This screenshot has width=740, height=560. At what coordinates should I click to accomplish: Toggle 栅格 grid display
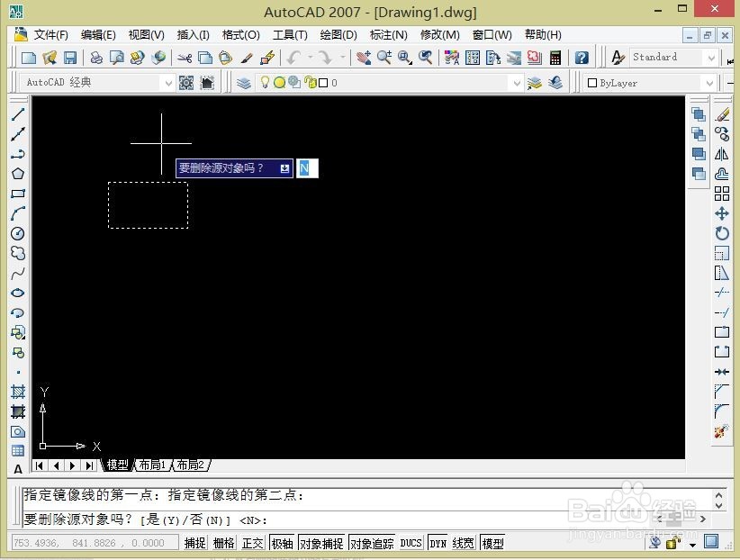(x=223, y=543)
